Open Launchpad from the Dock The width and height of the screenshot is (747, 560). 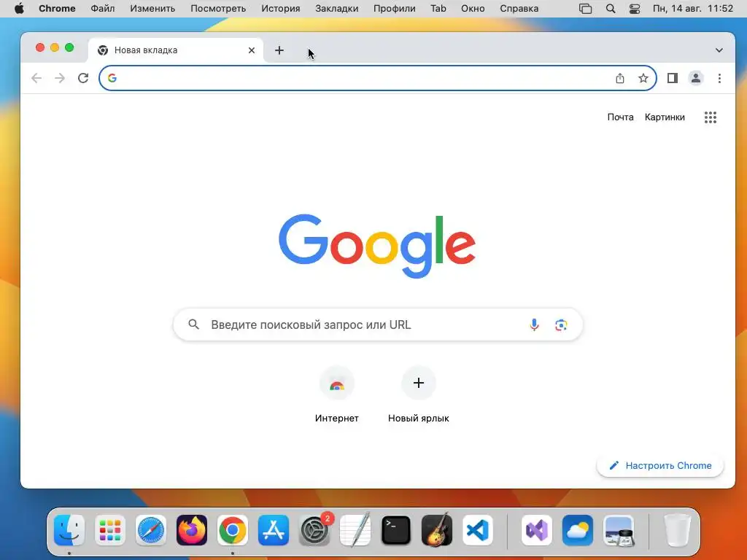(x=110, y=530)
